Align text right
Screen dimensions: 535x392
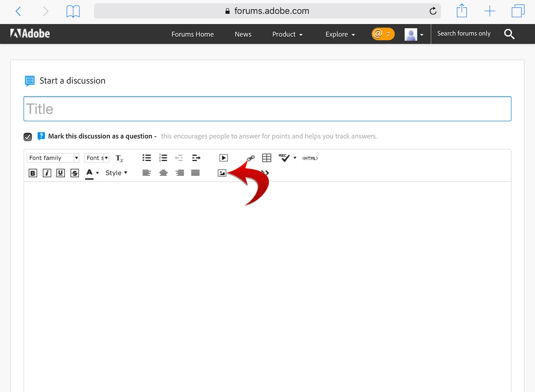(x=180, y=173)
